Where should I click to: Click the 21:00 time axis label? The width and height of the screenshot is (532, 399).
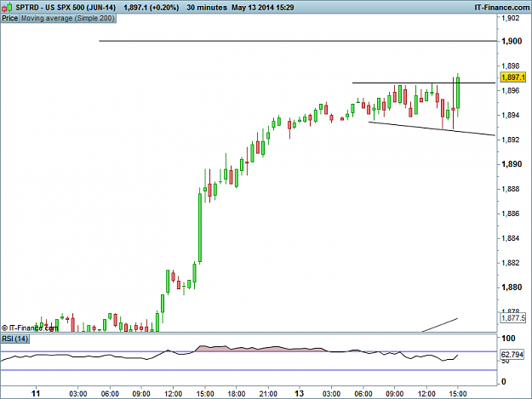pyautogui.click(x=268, y=394)
